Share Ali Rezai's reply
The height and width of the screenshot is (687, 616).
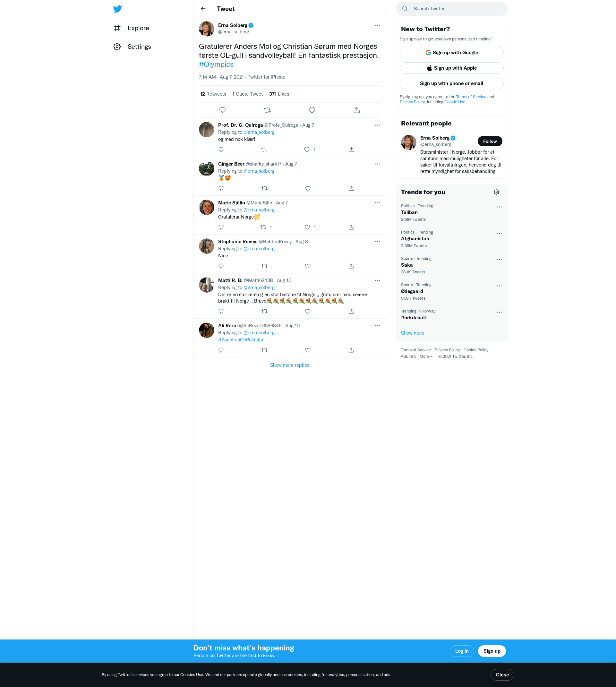point(351,350)
